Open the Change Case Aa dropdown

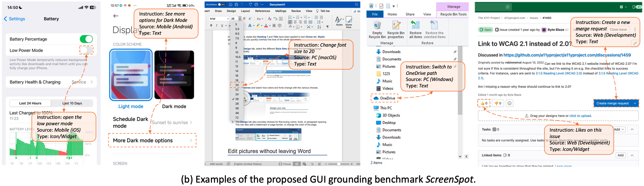259,19
